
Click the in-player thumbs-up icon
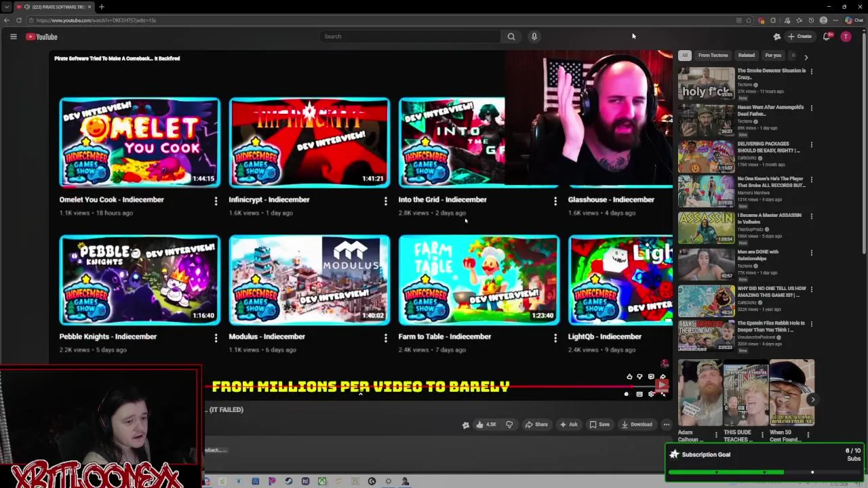[629, 377]
